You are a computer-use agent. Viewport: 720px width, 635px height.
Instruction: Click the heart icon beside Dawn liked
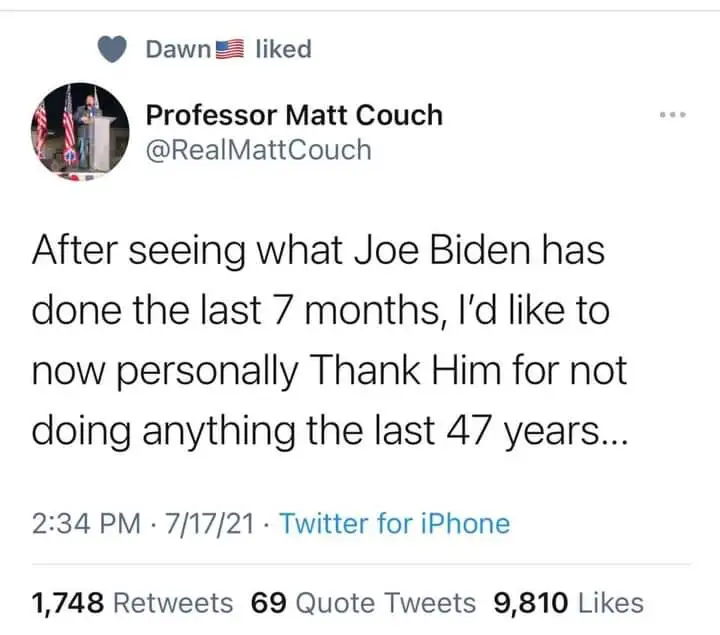point(114,50)
